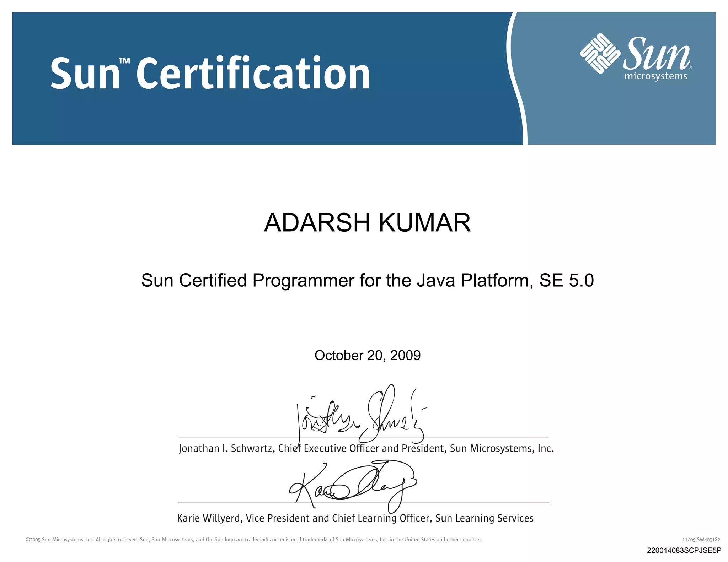Click the date October 20, 2009
The width and height of the screenshot is (728, 562).
click(x=367, y=355)
